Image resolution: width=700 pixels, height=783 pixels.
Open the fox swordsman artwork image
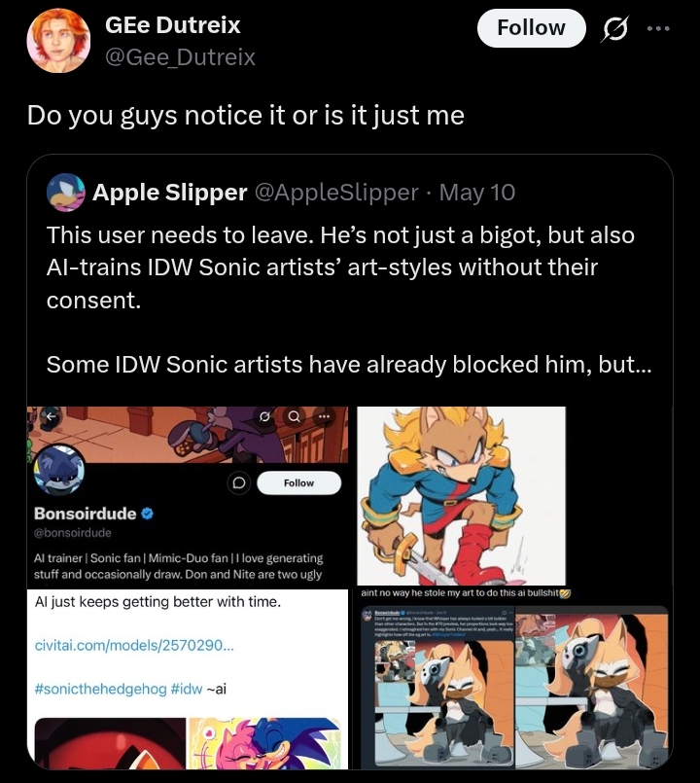tap(462, 495)
